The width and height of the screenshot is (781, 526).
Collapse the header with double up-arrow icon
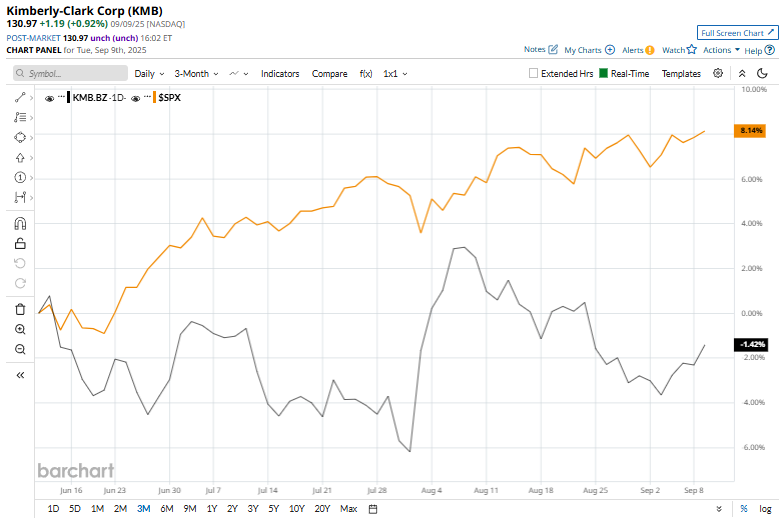[742, 74]
